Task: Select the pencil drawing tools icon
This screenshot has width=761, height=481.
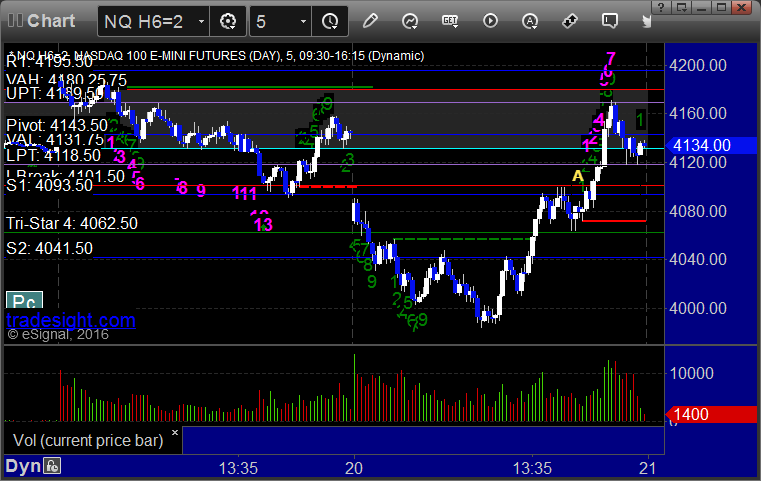Action: coord(370,21)
